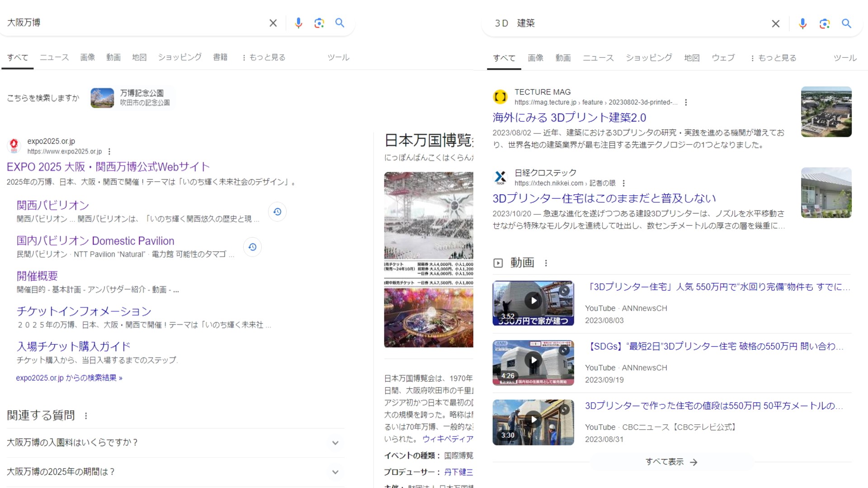868x488 pixels.
Task: Open 3Dプリンターで作った住宅の値段は550万円 video title
Action: (x=714, y=406)
